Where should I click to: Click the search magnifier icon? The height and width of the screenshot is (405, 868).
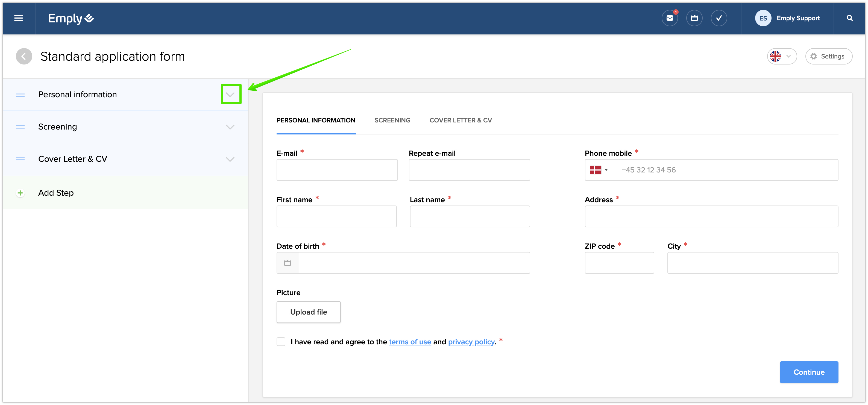(x=849, y=18)
